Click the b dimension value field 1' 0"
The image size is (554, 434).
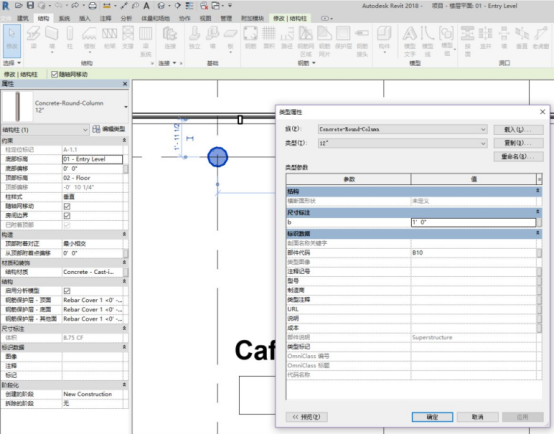tap(473, 222)
